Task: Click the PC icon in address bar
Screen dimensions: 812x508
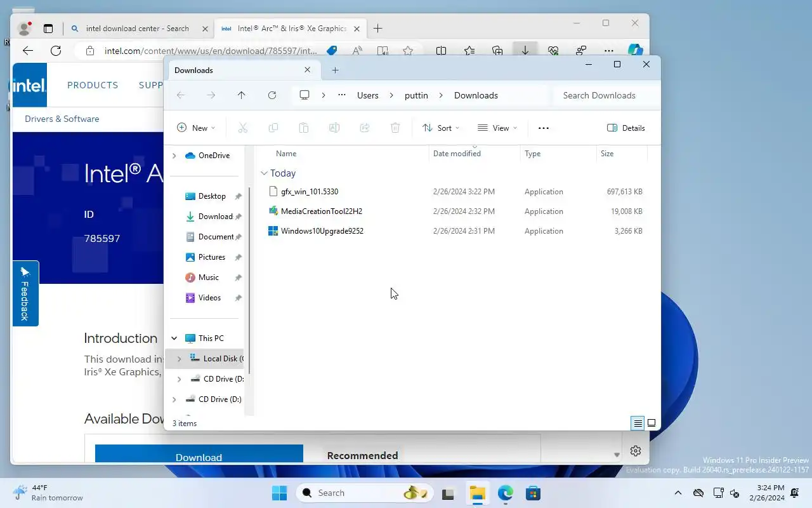Action: pyautogui.click(x=304, y=95)
